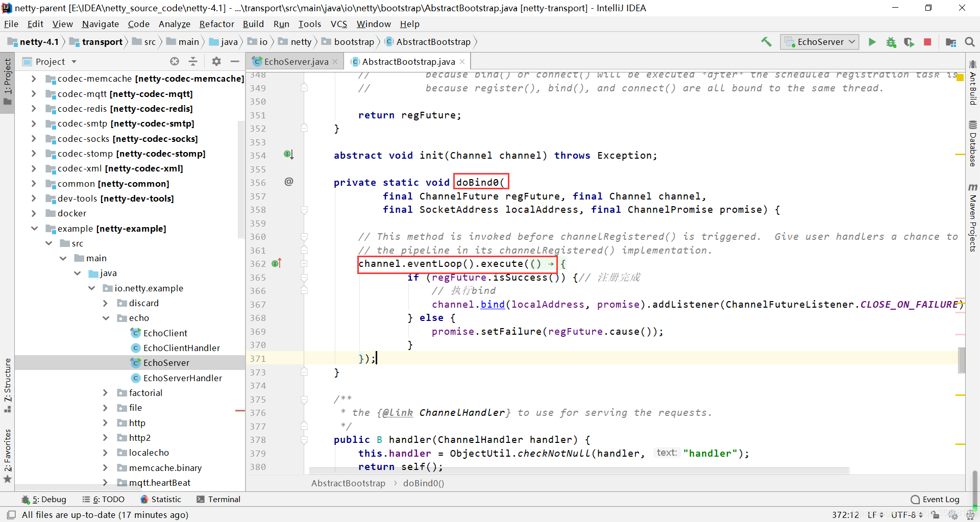Click doBind0() in editor breadcrumb
The height and width of the screenshot is (522, 980).
coord(424,483)
